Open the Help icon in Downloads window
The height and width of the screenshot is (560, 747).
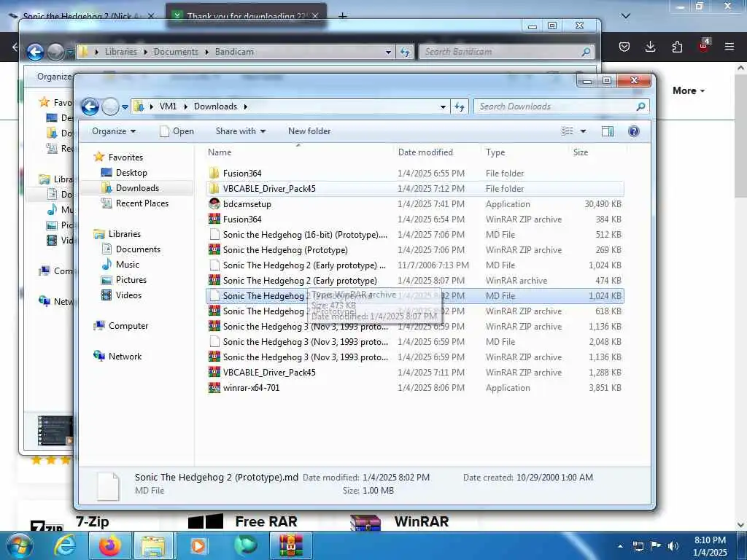click(634, 131)
